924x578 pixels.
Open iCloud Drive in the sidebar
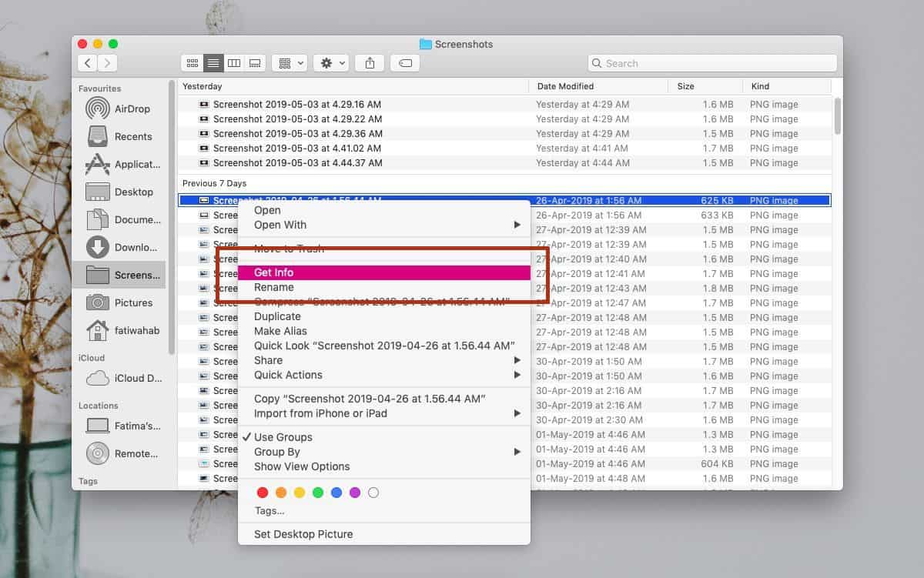[119, 378]
